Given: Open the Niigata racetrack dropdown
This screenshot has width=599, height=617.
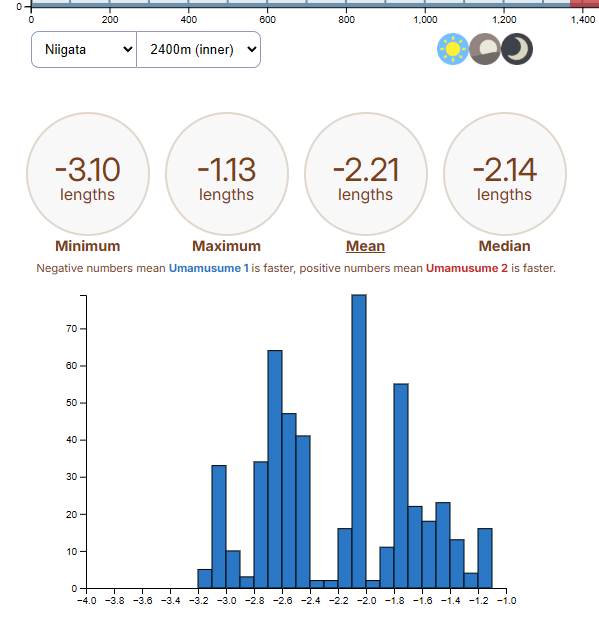Looking at the screenshot, I should pyautogui.click(x=84, y=50).
